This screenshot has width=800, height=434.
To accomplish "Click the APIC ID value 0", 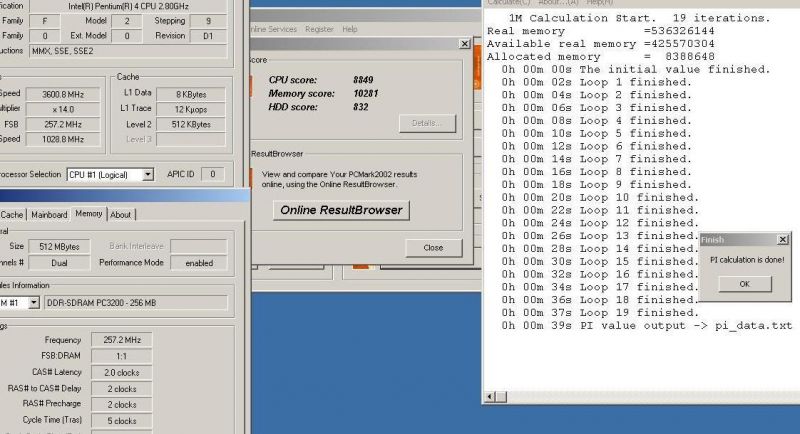I will (212, 174).
